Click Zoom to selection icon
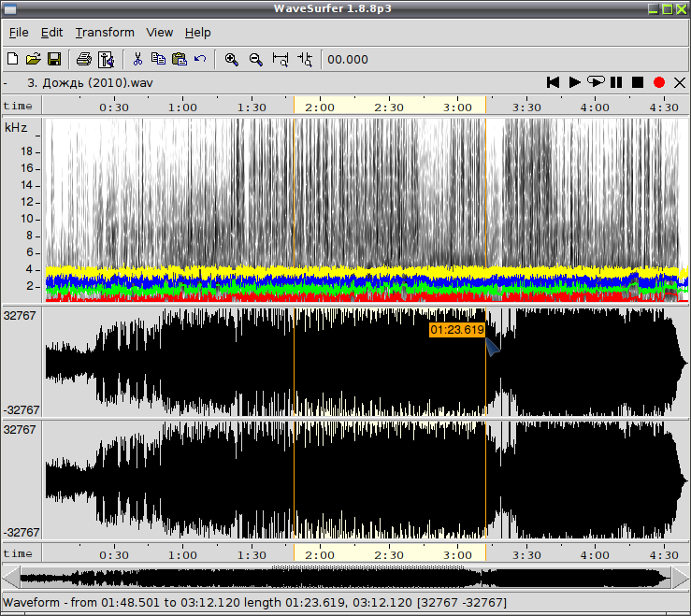This screenshot has width=691, height=616. click(x=281, y=59)
